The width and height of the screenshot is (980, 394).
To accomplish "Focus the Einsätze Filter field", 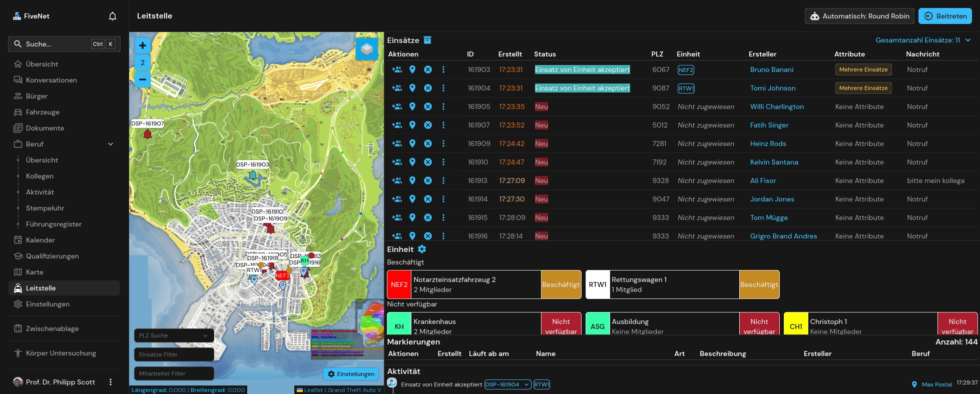I will click(x=174, y=354).
